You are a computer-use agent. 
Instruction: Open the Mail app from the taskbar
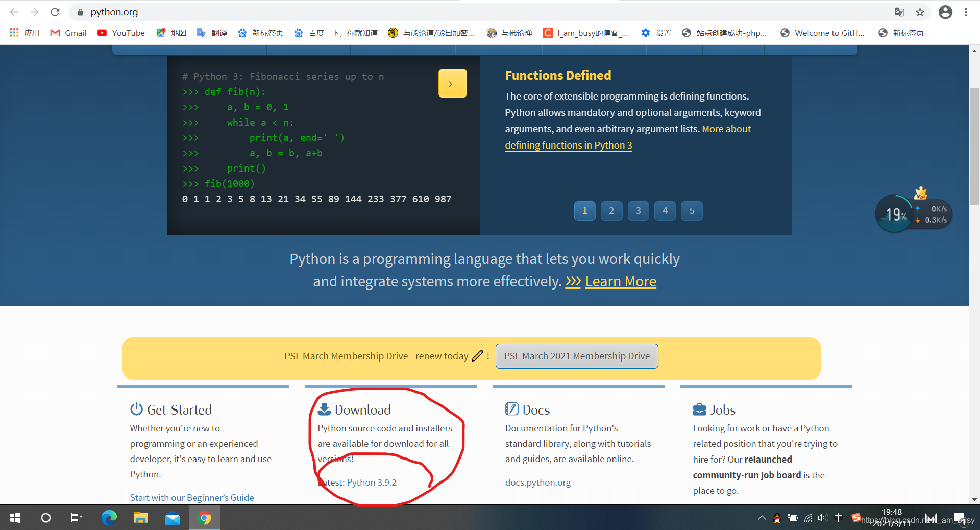point(173,518)
